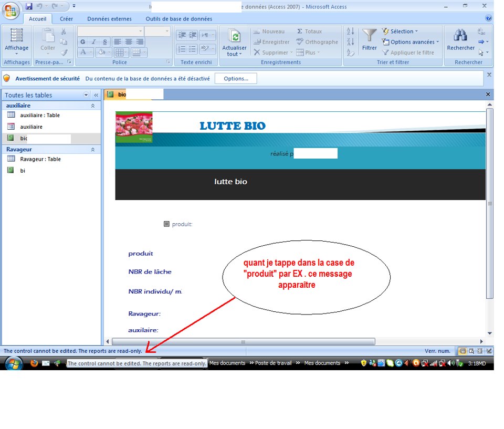
Task: Align text right in Police group
Action: [x=140, y=42]
